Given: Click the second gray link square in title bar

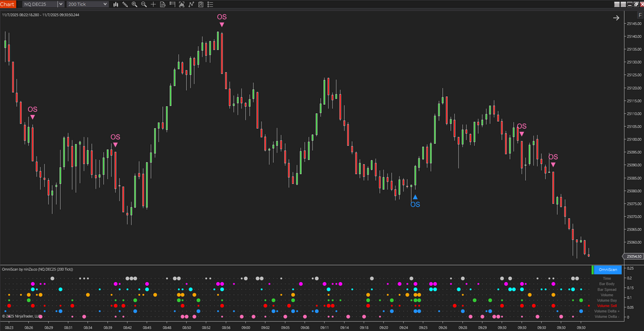Looking at the screenshot, I should point(623,4).
